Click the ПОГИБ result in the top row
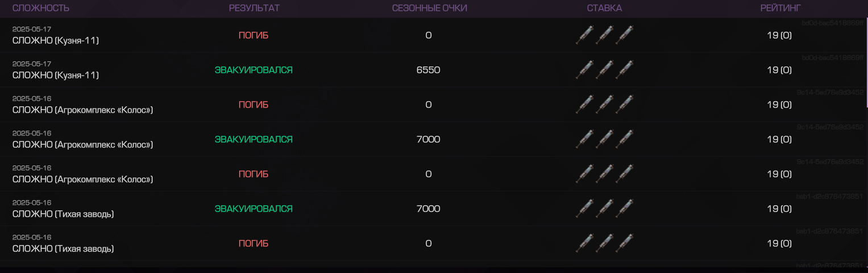 click(254, 35)
